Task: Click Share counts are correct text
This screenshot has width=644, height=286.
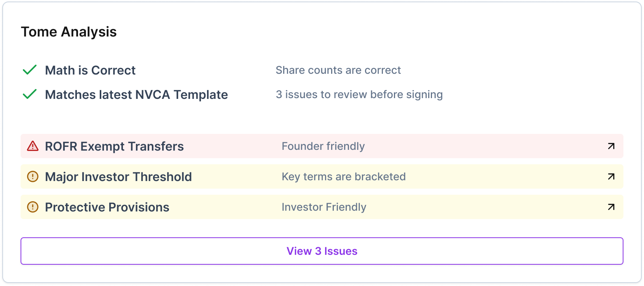Action: [x=338, y=70]
